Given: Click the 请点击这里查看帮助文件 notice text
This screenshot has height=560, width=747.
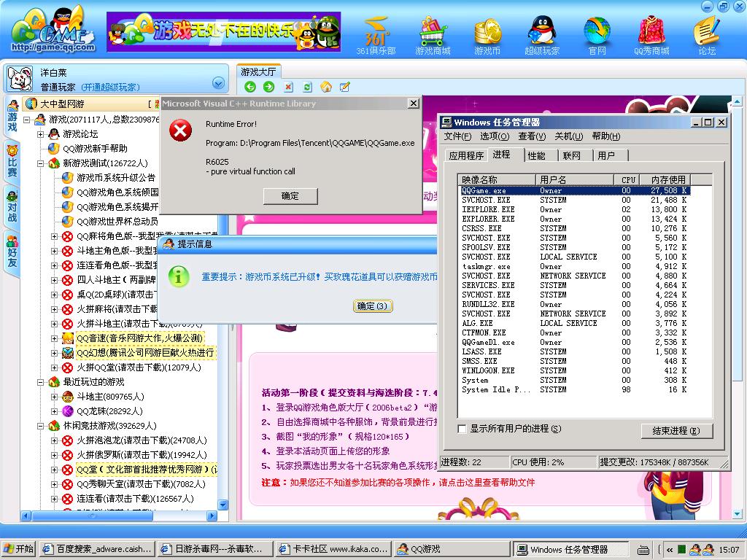Looking at the screenshot, I should [x=487, y=483].
